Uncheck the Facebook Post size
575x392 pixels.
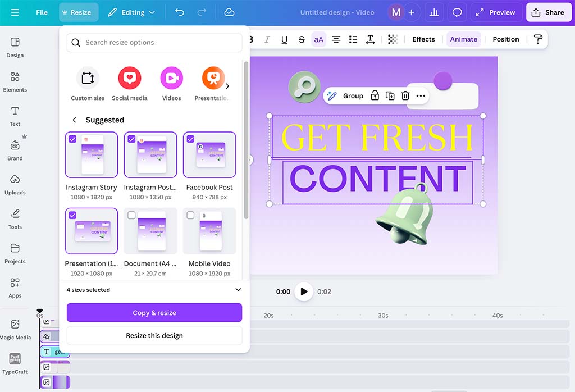pos(190,139)
